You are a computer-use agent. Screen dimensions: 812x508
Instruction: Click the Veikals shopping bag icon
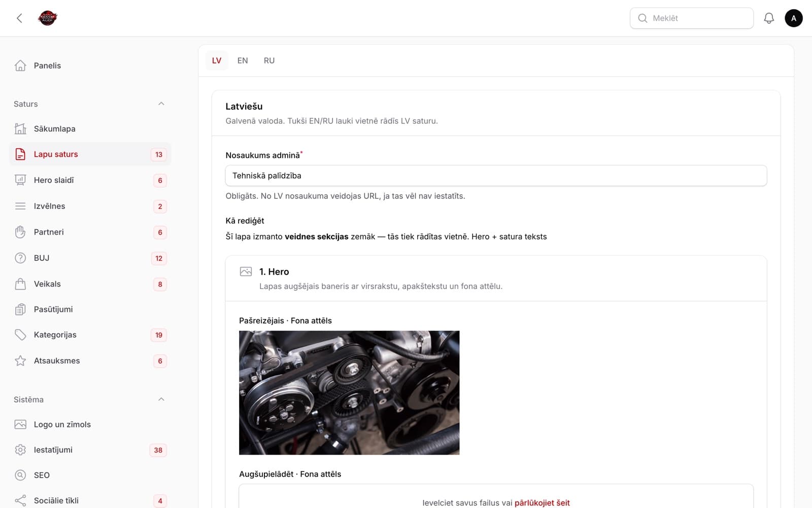pyautogui.click(x=20, y=284)
